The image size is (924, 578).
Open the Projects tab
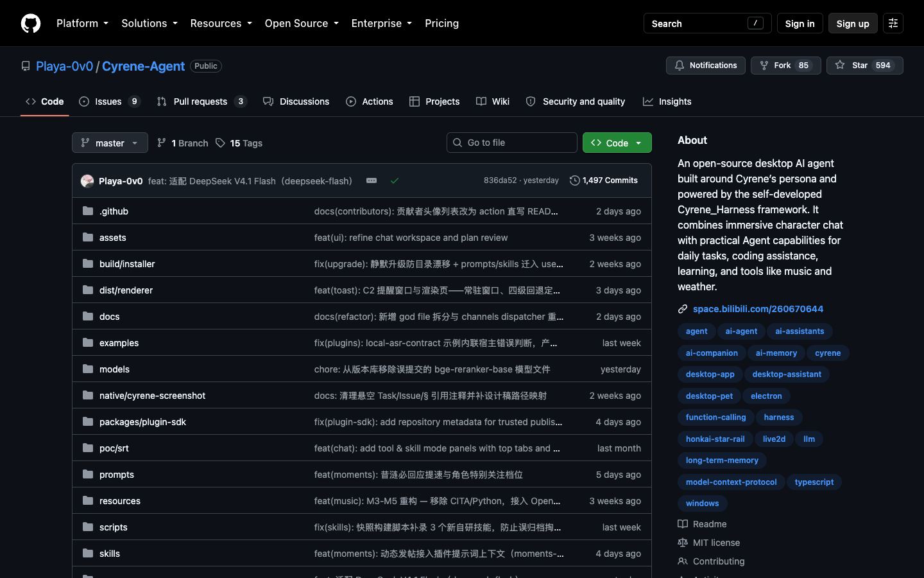[x=434, y=101]
